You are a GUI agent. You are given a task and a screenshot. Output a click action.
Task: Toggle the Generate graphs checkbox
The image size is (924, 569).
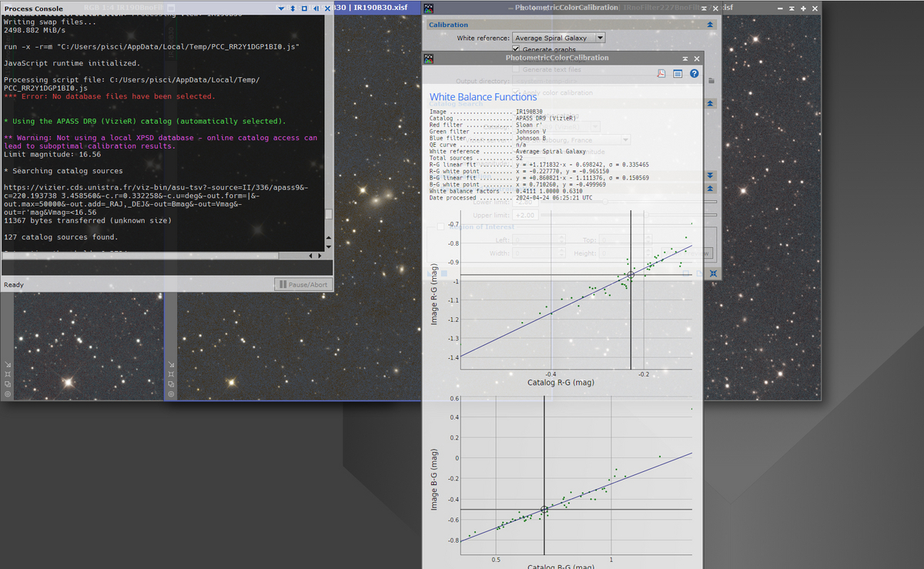point(516,50)
